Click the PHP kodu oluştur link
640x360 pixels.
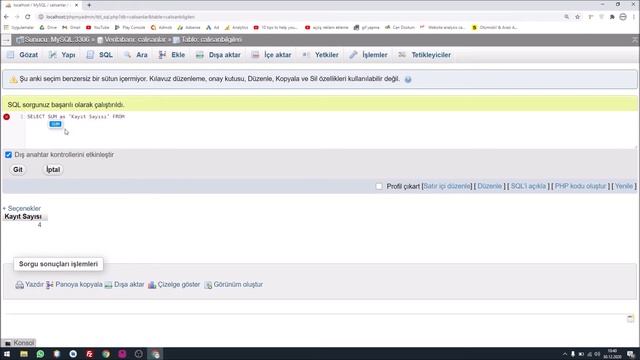pyautogui.click(x=580, y=186)
